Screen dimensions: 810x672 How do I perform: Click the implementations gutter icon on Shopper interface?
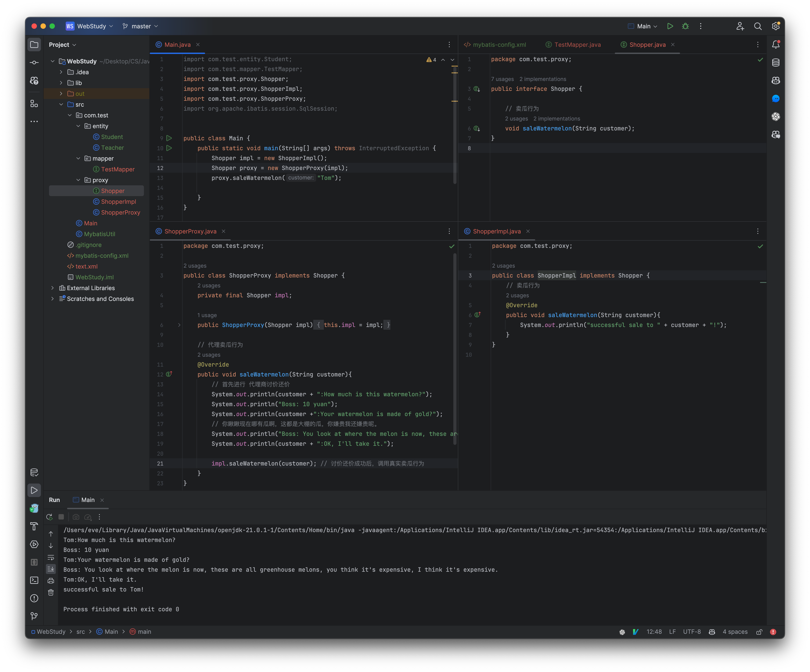coord(477,89)
